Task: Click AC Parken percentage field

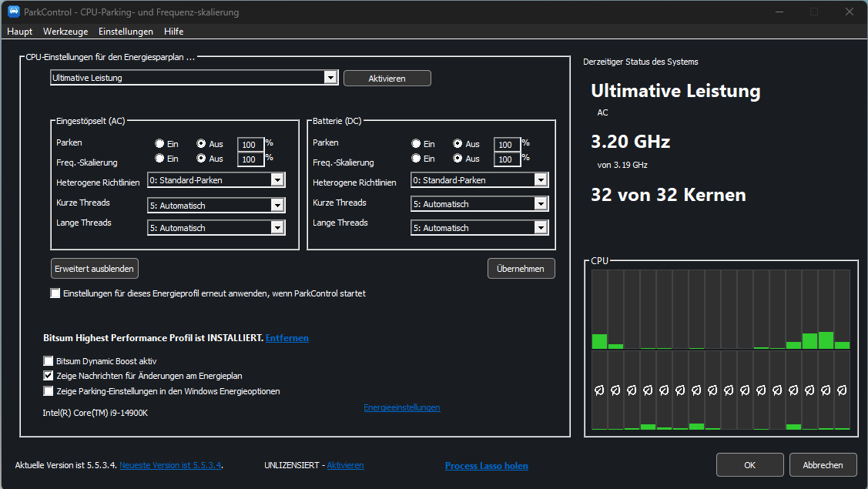Action: pos(250,145)
